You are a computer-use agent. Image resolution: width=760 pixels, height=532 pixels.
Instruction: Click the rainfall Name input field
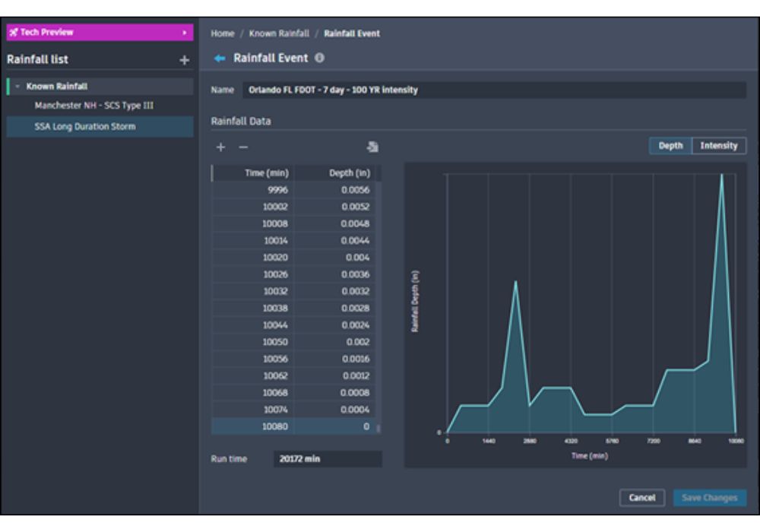click(494, 90)
